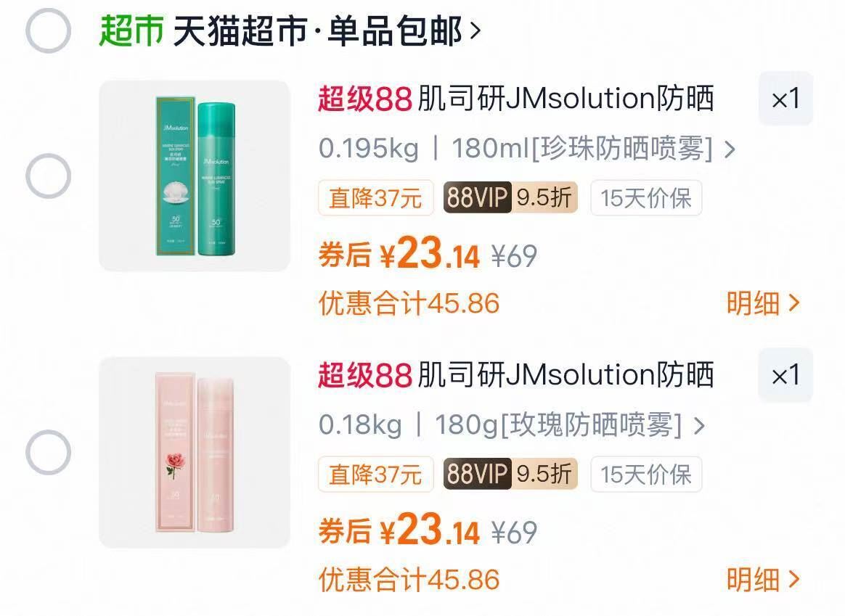
Task: Tap the green 超市 badge icon
Action: click(x=131, y=30)
